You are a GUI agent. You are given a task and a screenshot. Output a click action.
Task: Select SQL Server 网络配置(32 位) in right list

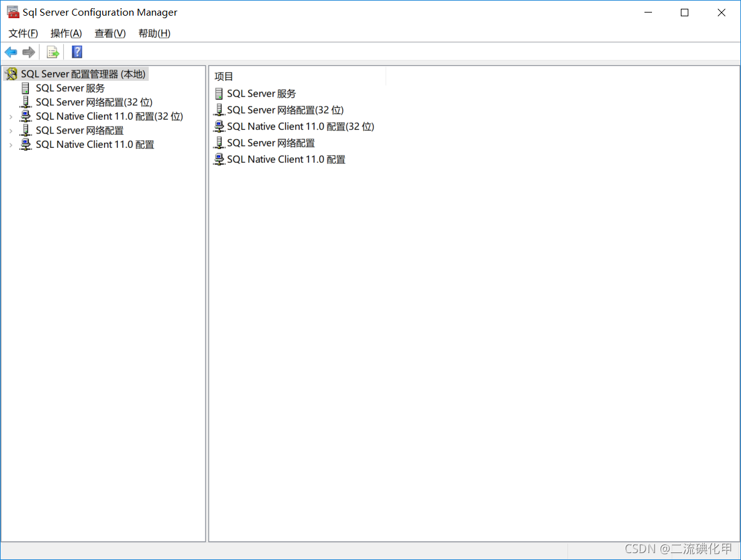tap(285, 110)
